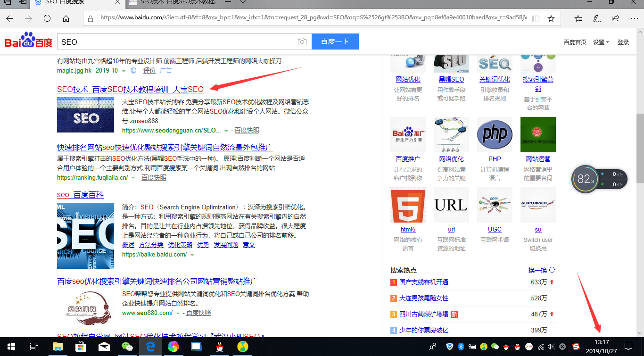Toggle reading view icon in address bar
This screenshot has height=356, width=644.
tap(536, 19)
